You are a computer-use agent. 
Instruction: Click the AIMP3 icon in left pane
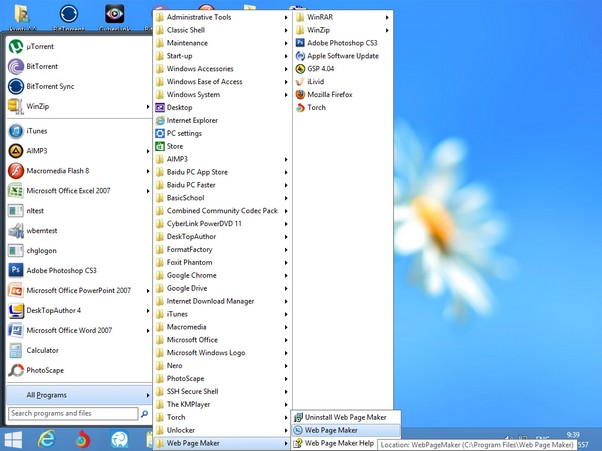[x=16, y=151]
